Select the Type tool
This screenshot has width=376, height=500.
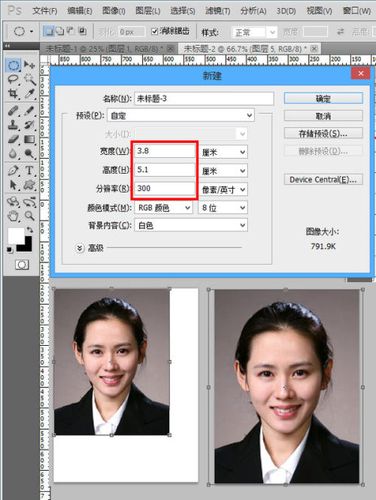(30, 170)
